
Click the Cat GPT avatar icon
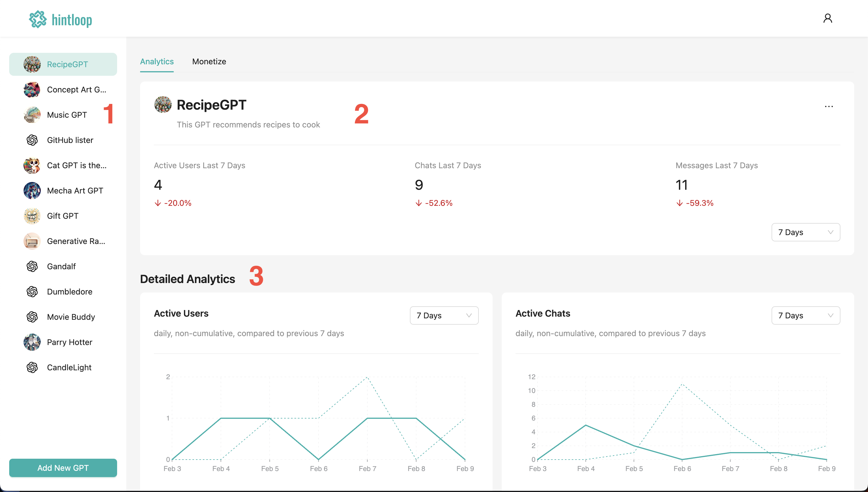[x=32, y=165]
